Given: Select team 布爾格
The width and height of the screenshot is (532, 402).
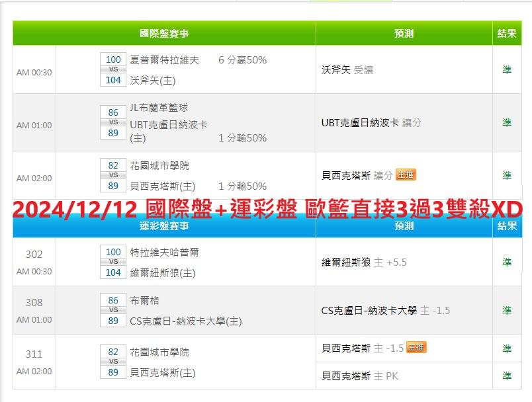Looking at the screenshot, I should pyautogui.click(x=144, y=301).
